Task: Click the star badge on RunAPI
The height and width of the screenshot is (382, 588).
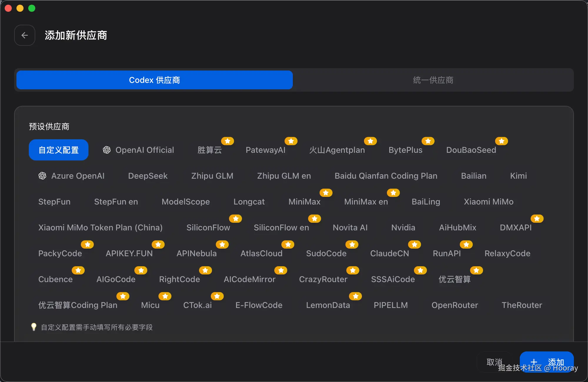Action: pyautogui.click(x=466, y=244)
